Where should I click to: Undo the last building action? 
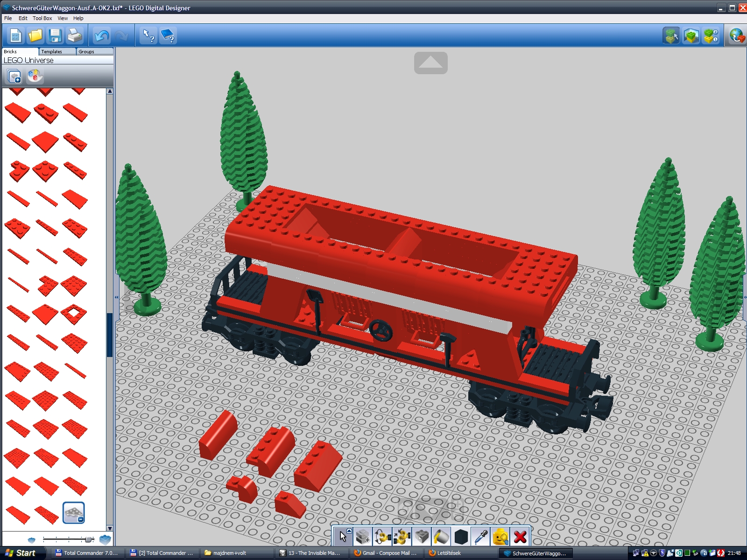(x=101, y=35)
